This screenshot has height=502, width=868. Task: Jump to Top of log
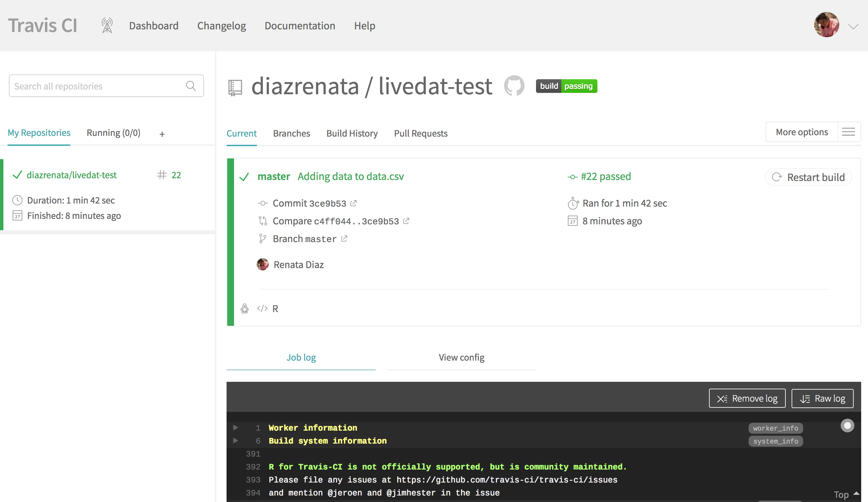coord(846,494)
